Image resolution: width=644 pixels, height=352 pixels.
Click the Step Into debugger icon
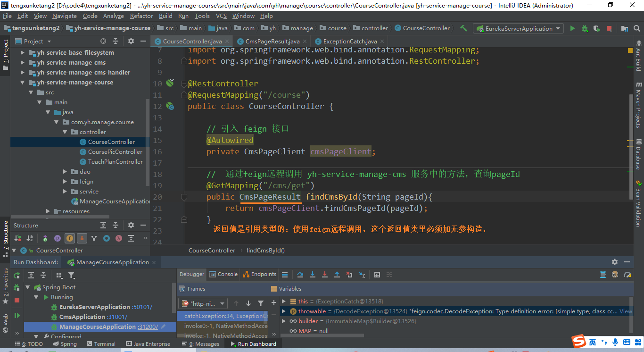click(x=312, y=275)
